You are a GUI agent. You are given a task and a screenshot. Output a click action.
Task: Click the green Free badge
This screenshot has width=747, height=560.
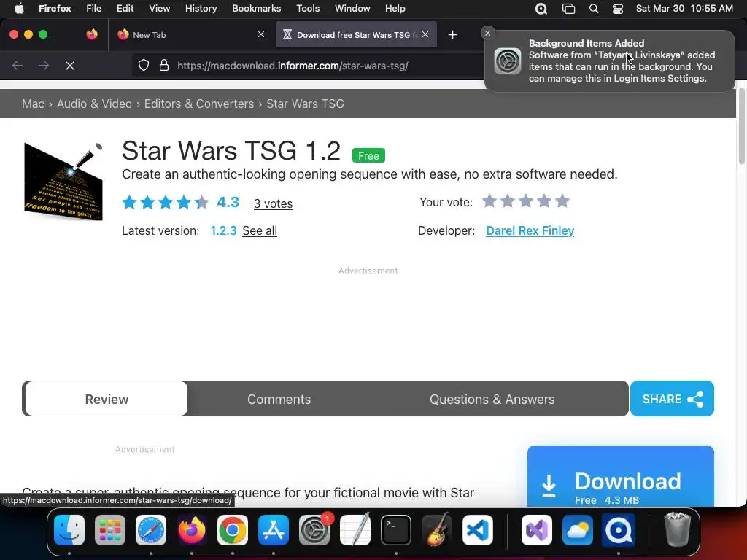click(368, 156)
